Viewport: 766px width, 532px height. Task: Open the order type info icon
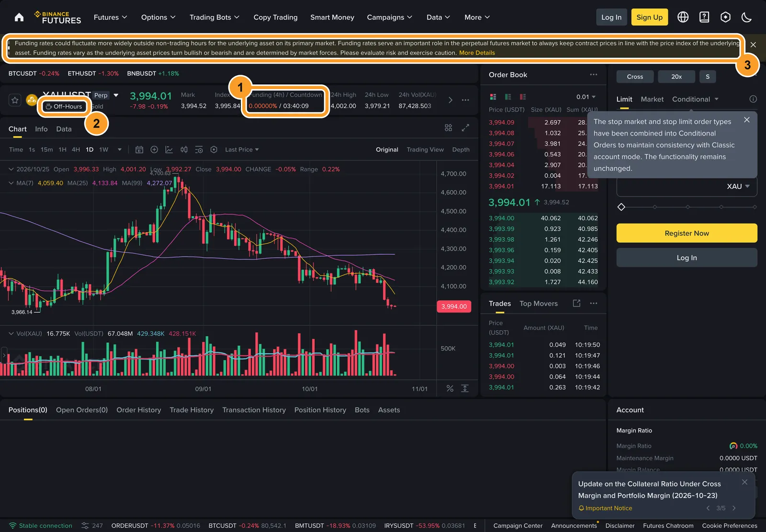coord(753,99)
